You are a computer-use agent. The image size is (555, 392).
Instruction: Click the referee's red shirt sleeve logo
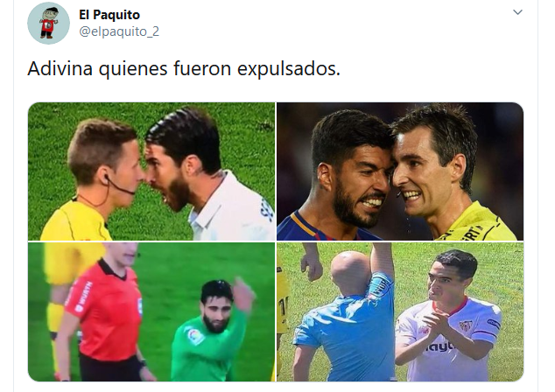tap(83, 297)
